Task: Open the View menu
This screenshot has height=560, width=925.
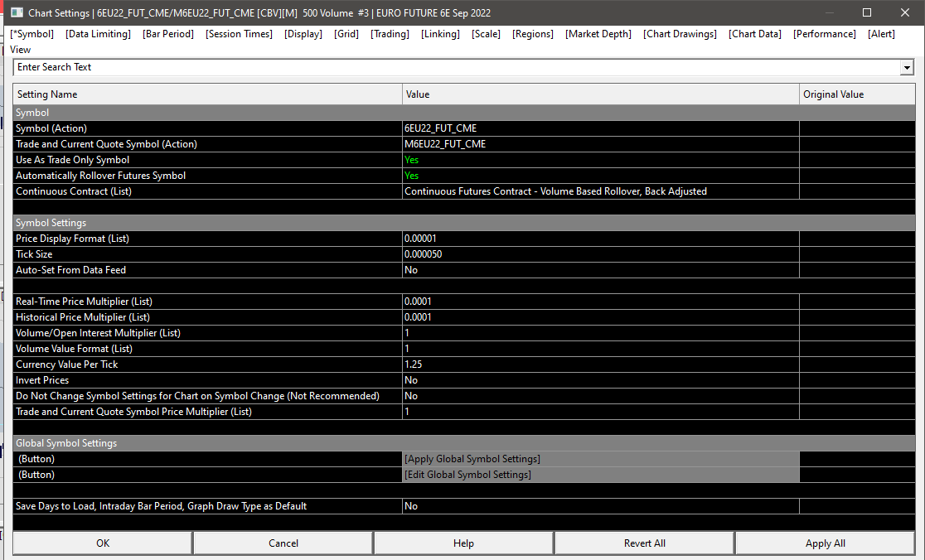Action: [20, 50]
